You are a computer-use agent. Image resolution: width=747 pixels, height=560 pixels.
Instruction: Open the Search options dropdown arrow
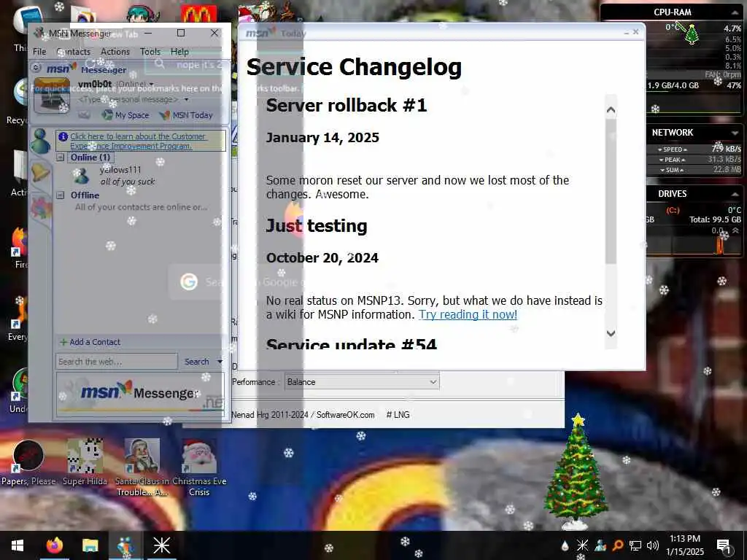220,362
